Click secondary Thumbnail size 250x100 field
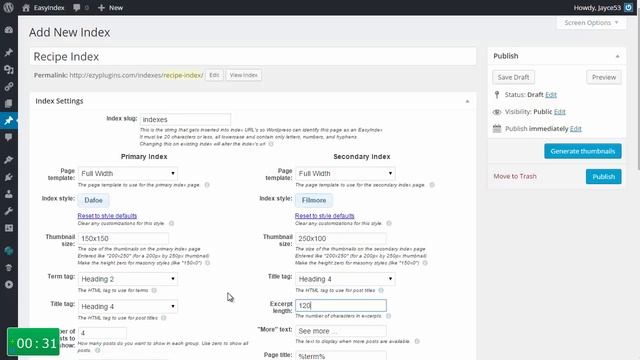 (x=341, y=238)
